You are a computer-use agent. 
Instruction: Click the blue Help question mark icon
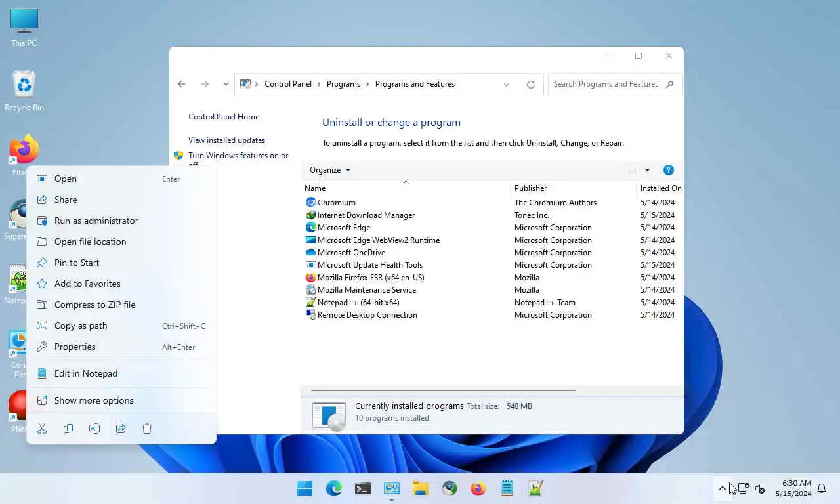click(x=669, y=170)
